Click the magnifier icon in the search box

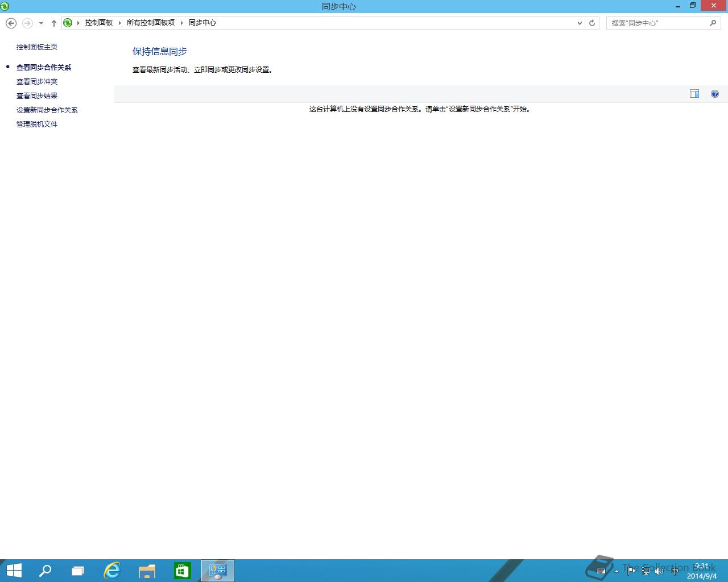click(x=713, y=23)
